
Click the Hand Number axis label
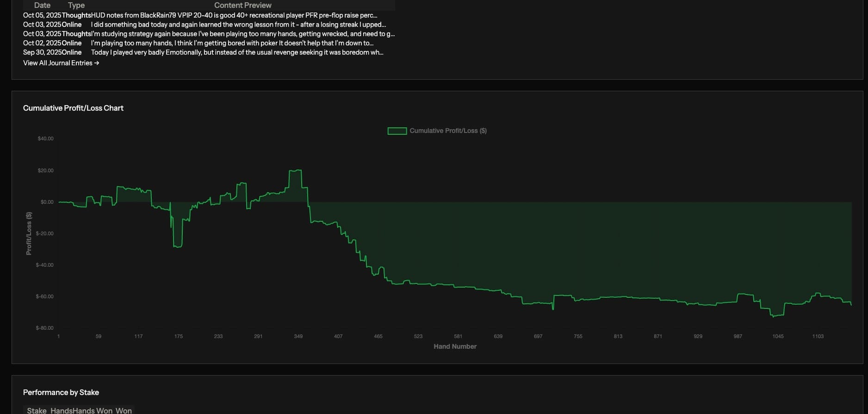[455, 346]
